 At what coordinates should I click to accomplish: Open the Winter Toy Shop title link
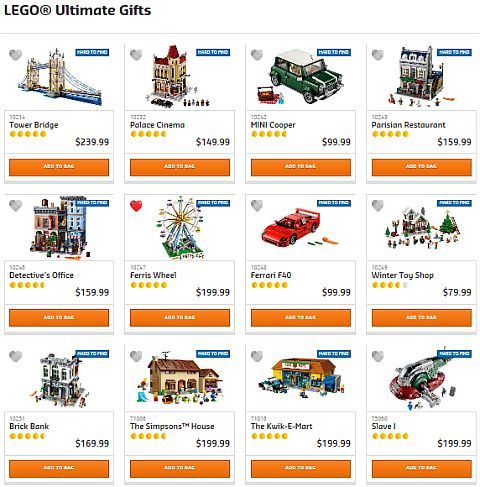(402, 275)
